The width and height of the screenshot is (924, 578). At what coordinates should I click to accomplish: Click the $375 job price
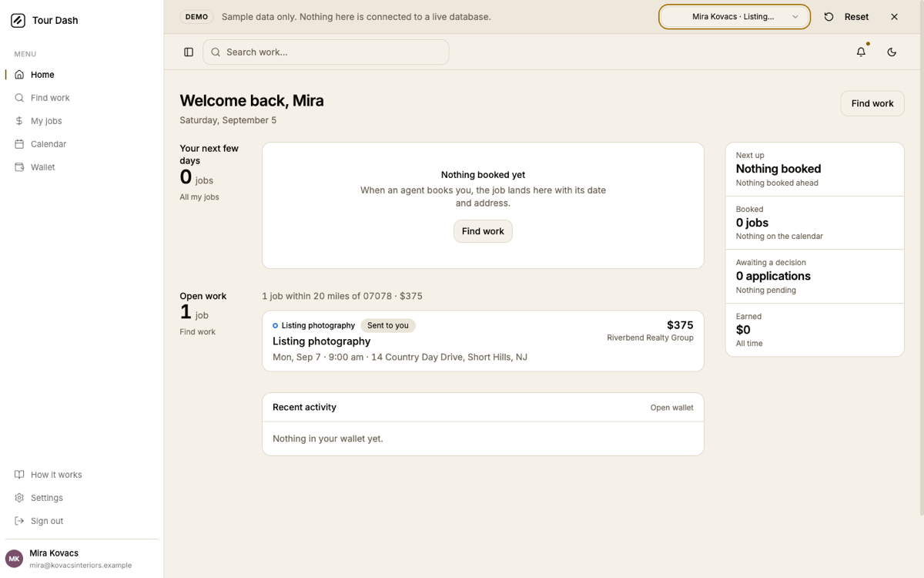click(680, 325)
